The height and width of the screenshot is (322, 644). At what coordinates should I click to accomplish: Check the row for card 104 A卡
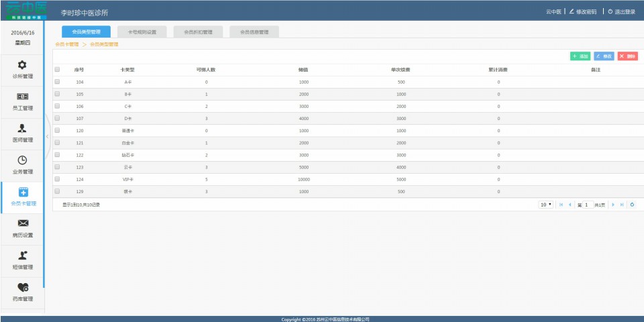click(57, 82)
